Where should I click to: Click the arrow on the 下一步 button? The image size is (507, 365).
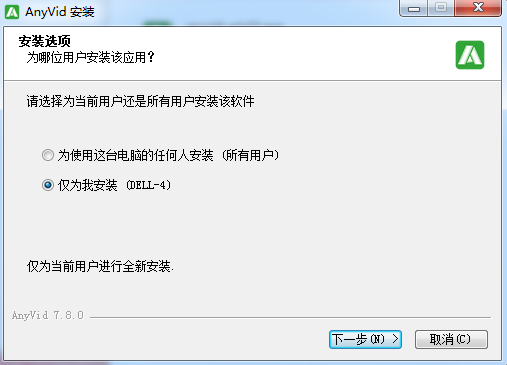click(x=395, y=339)
